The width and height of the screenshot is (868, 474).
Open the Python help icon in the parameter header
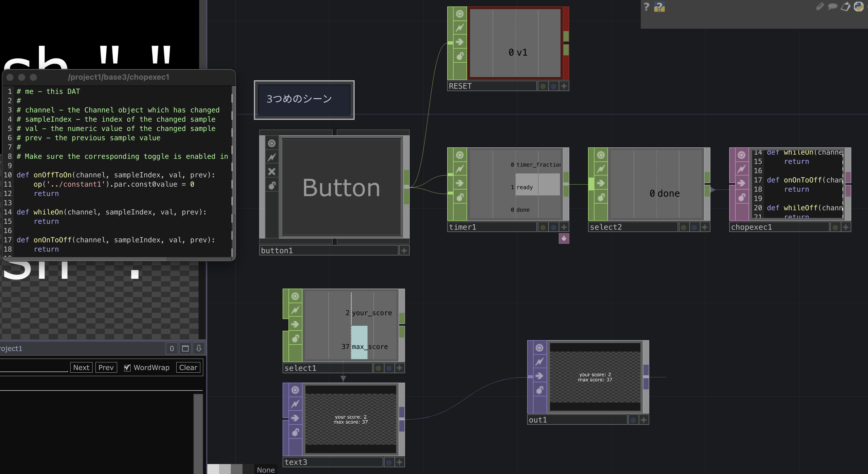click(x=659, y=7)
